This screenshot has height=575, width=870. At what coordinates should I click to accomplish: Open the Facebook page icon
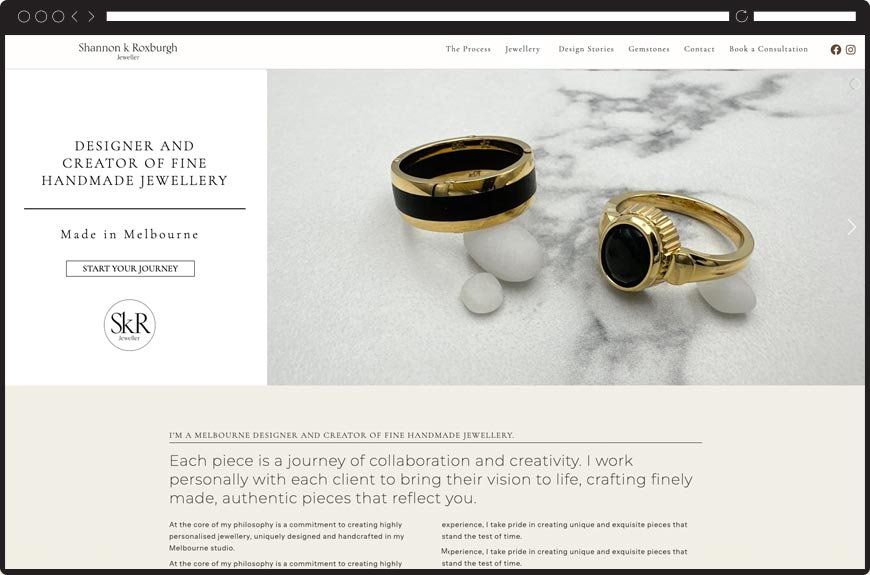tap(836, 49)
